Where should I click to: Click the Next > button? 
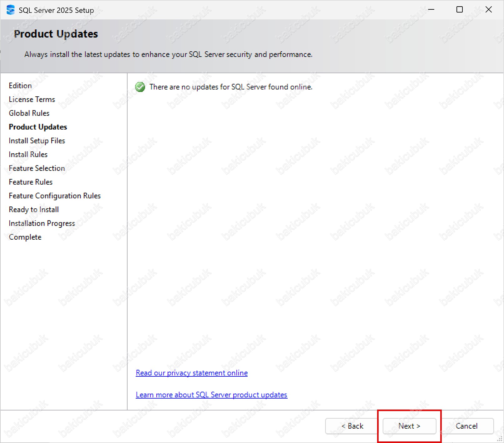(x=409, y=426)
